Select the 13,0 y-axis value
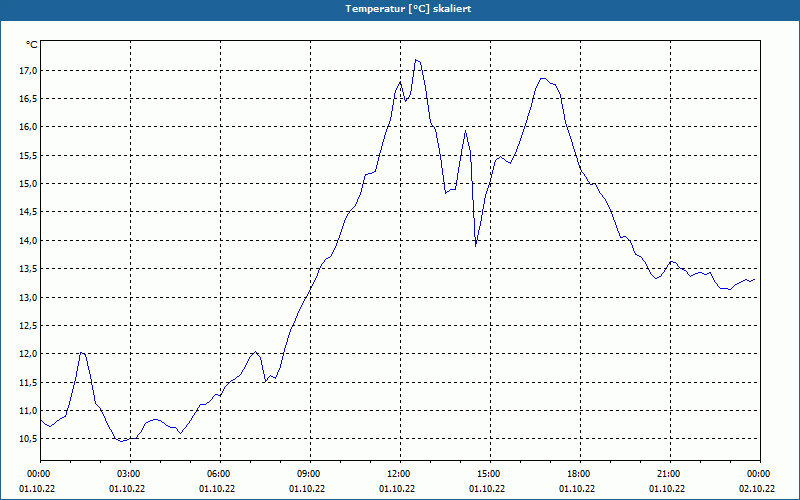Screen dimensions: 800x500 click(x=29, y=297)
